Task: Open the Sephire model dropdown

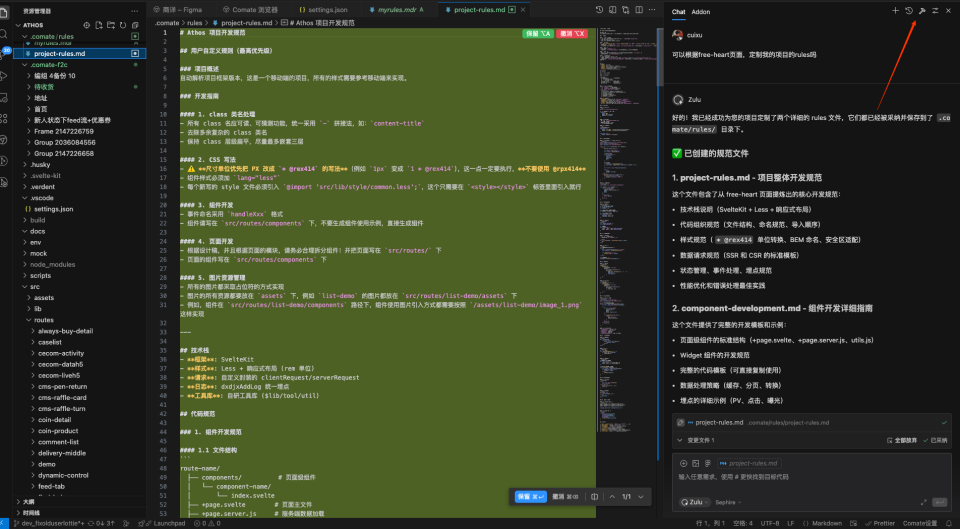Action: click(x=728, y=502)
